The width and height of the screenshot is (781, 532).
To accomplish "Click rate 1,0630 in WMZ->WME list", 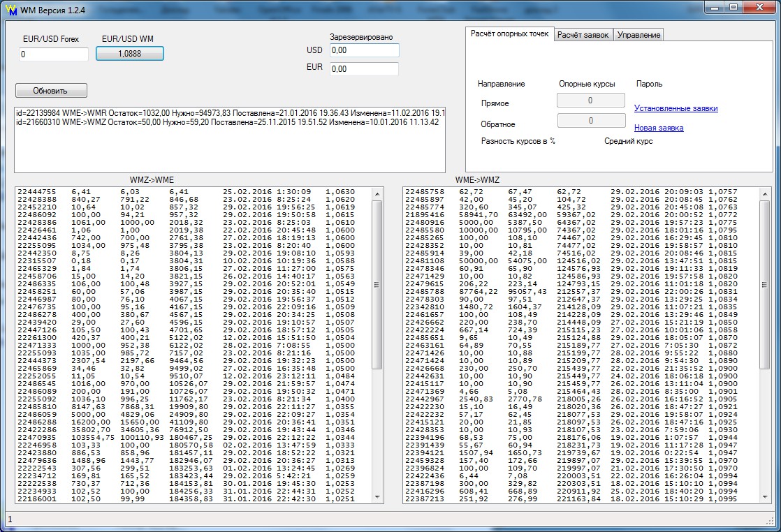I will (340, 191).
